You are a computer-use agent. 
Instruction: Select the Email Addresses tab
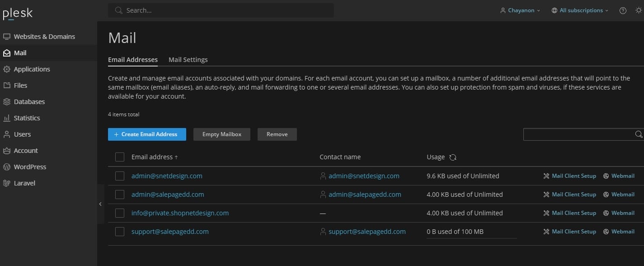[133, 60]
